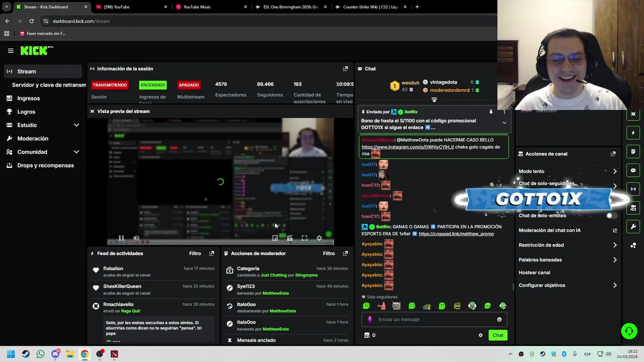644x362 pixels.
Task: Select Stream in the left sidebar
Action: coord(42,71)
